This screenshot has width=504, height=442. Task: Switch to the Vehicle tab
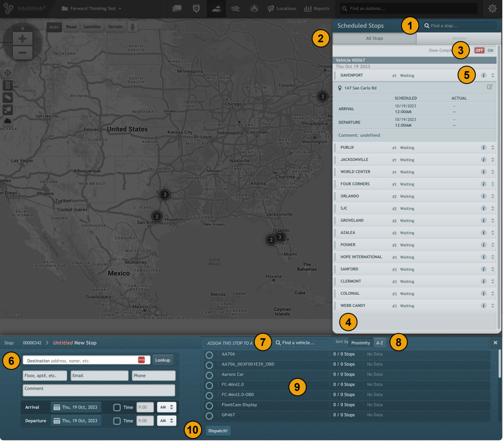pos(459,38)
